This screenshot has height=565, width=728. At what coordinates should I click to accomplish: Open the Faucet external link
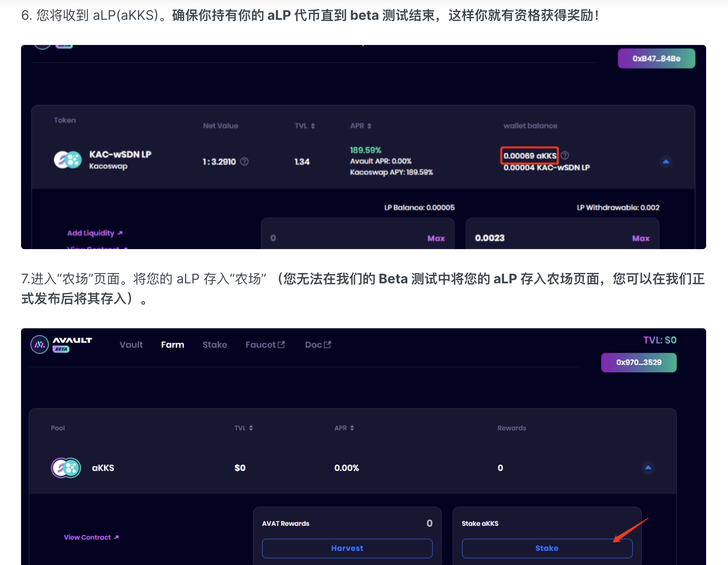click(265, 345)
